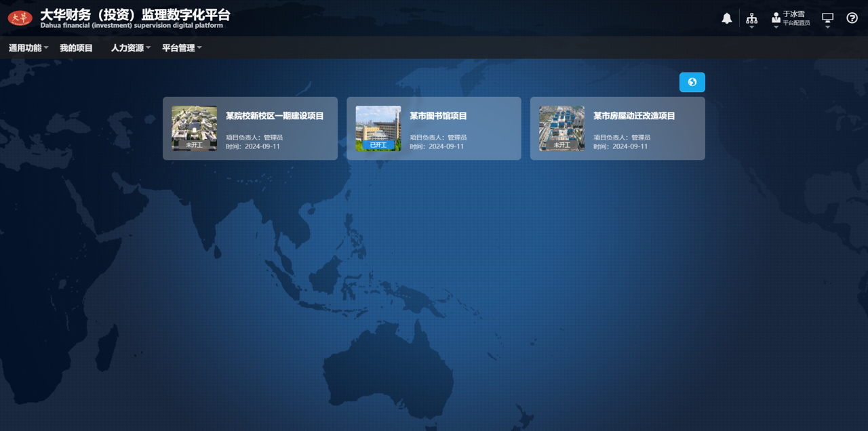Click the organization structure icon
Image resolution: width=868 pixels, height=431 pixels.
751,18
